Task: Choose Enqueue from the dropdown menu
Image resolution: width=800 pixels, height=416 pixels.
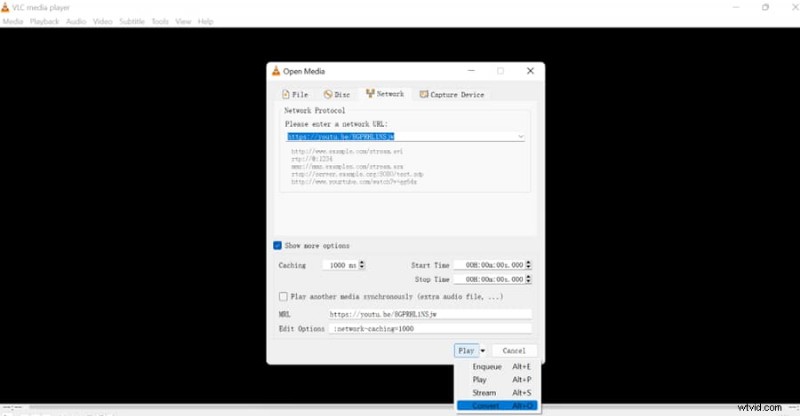Action: point(497,366)
